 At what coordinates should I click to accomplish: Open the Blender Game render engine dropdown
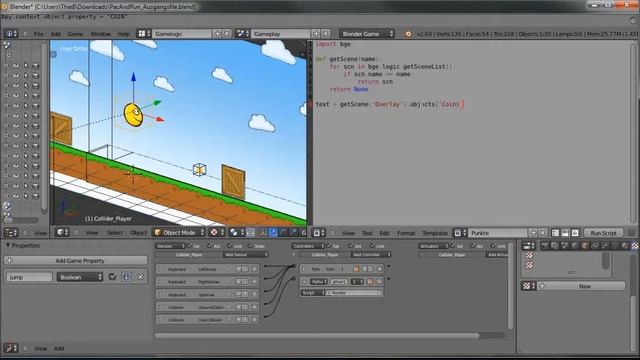click(x=367, y=33)
